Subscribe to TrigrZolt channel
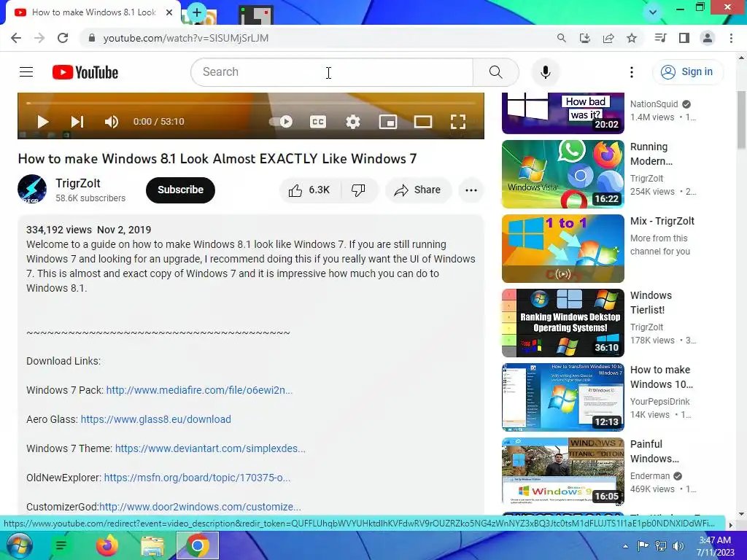The width and height of the screenshot is (747, 560). pyautogui.click(x=181, y=190)
